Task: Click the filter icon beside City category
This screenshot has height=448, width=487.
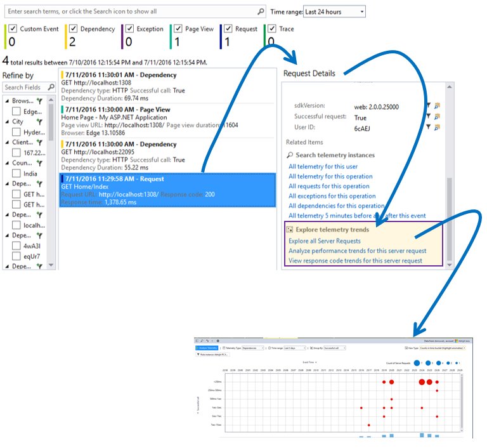Action: click(39, 122)
